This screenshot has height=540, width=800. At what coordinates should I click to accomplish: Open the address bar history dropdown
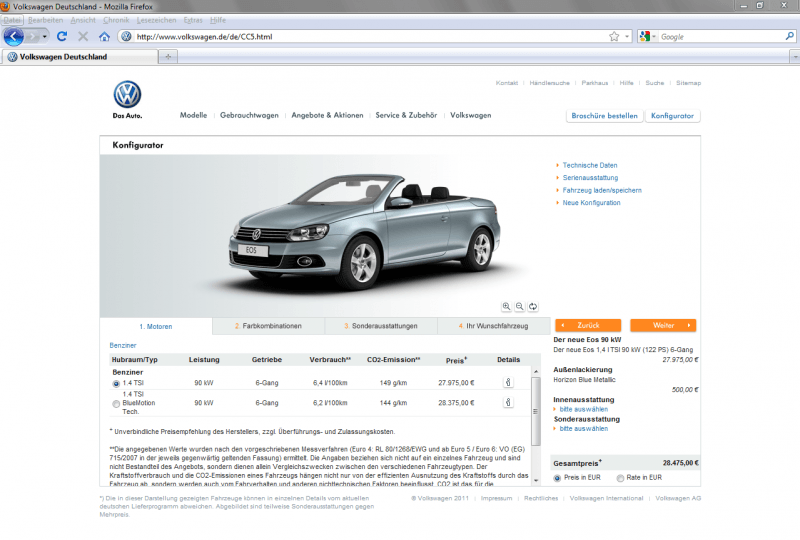[x=627, y=37]
